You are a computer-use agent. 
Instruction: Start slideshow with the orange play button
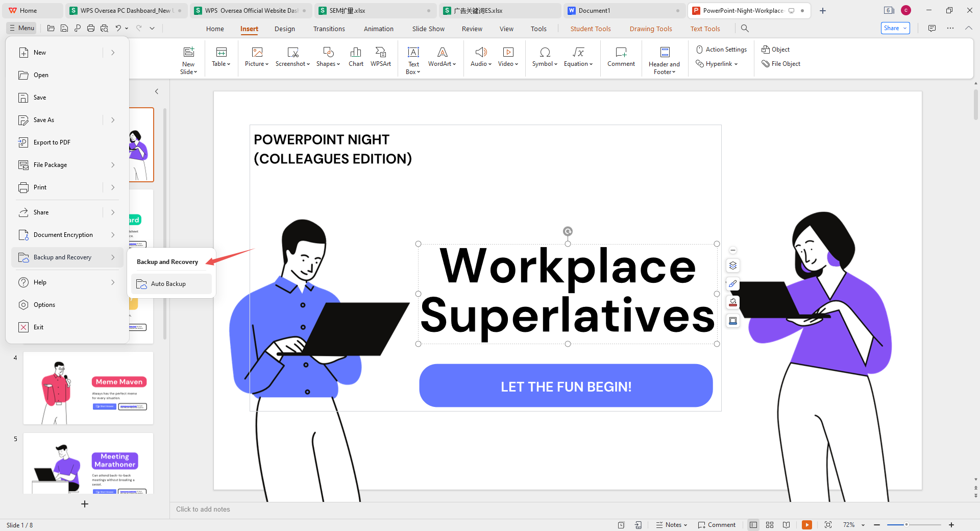pos(806,525)
